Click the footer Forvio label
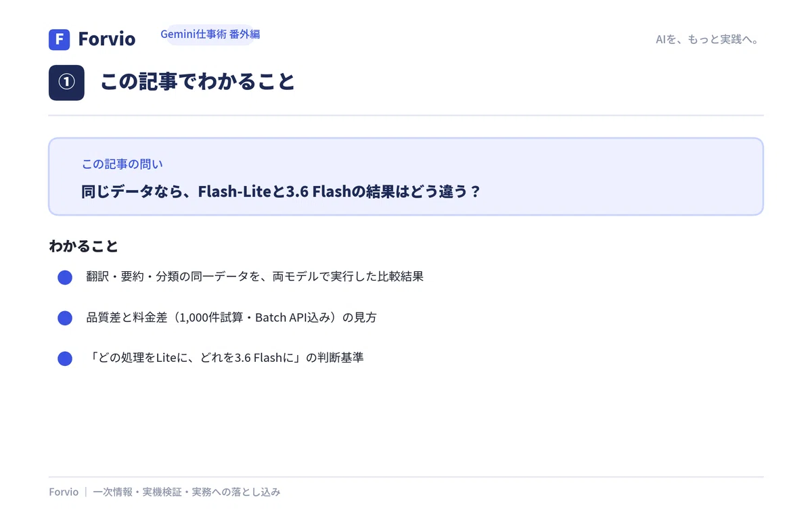The height and width of the screenshot is (514, 812). coord(64,492)
